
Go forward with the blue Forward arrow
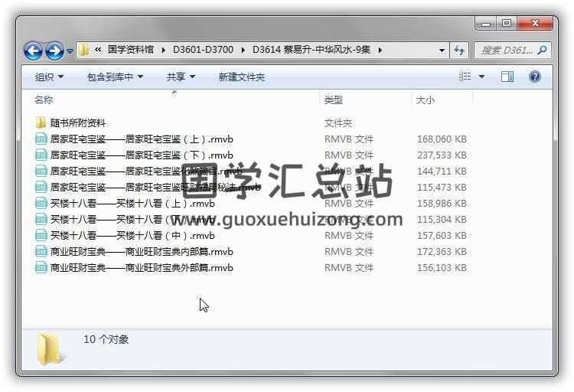coord(54,51)
